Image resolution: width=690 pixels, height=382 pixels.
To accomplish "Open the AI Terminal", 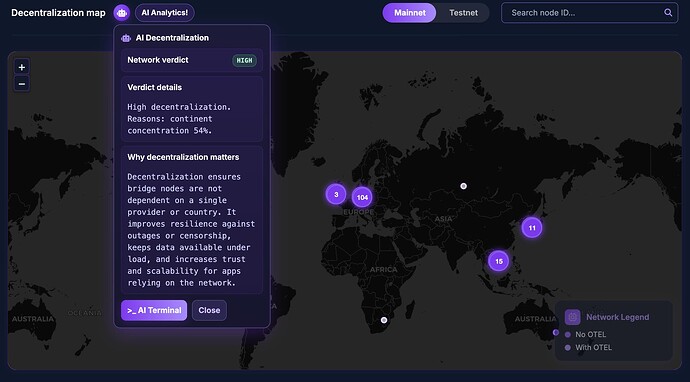I will [154, 310].
